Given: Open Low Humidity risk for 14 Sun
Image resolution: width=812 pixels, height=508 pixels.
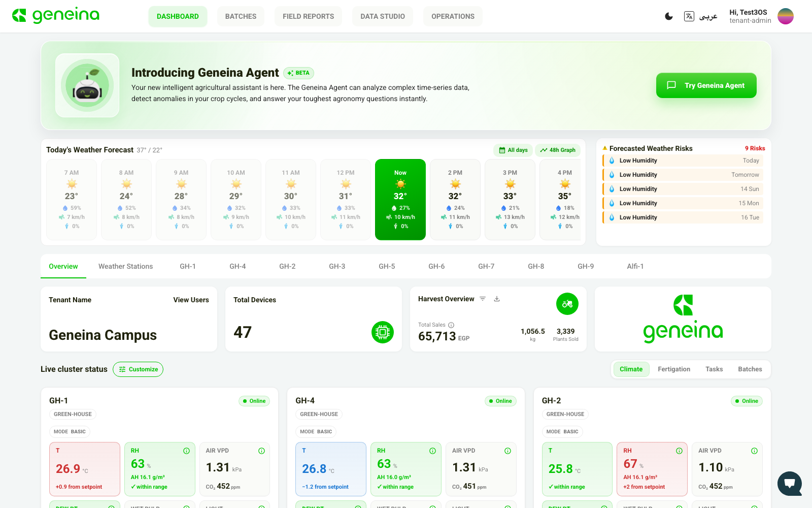Looking at the screenshot, I should [x=683, y=189].
